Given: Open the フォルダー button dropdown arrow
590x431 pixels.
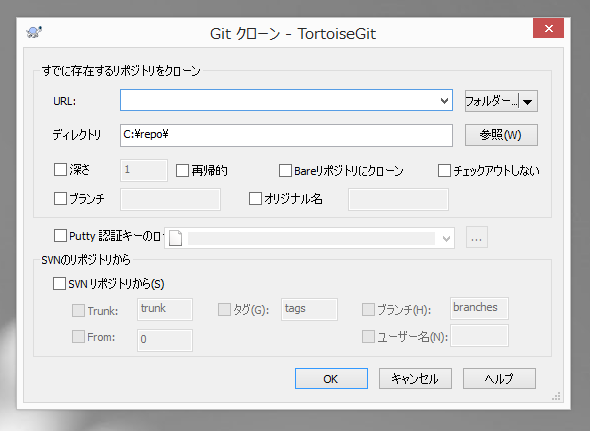Looking at the screenshot, I should [x=528, y=102].
